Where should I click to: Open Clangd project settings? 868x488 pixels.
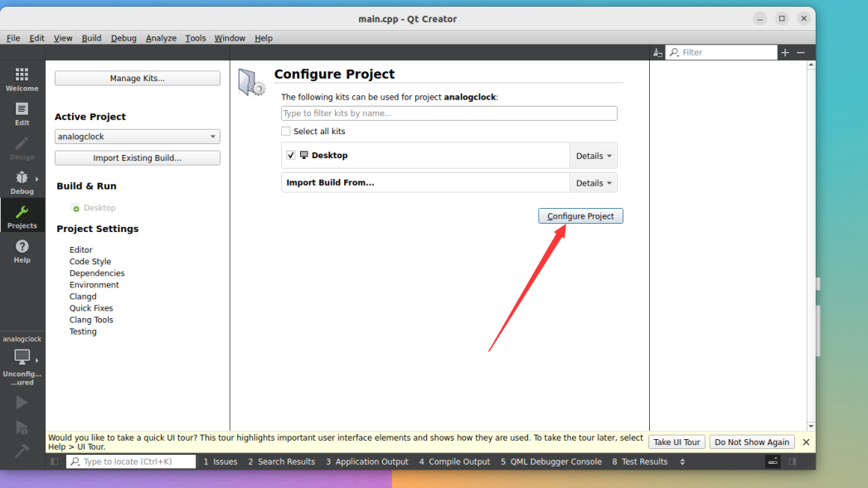(83, 297)
